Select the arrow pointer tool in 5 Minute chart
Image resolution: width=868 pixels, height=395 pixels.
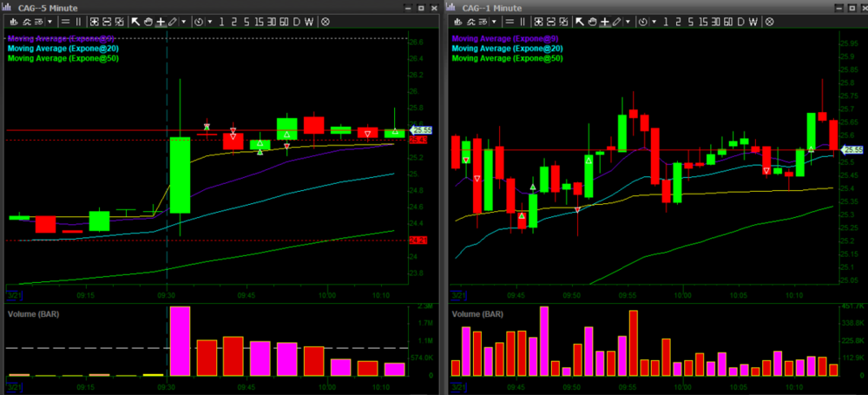135,21
